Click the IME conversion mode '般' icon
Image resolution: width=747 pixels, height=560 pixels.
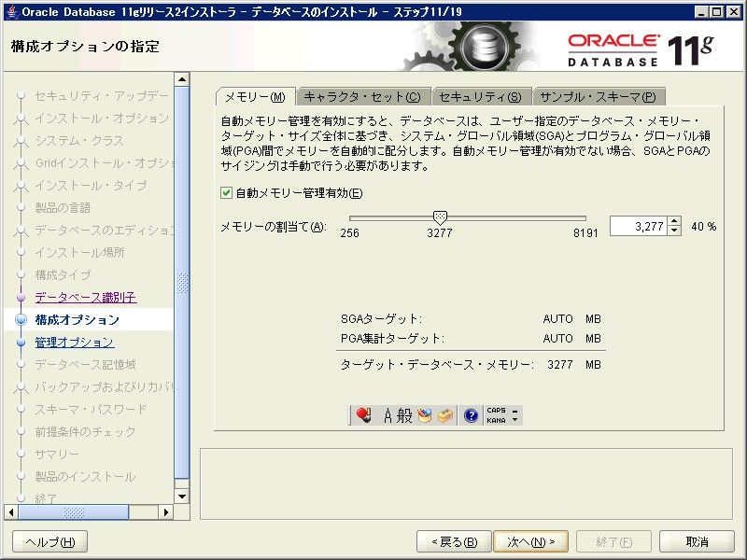404,415
